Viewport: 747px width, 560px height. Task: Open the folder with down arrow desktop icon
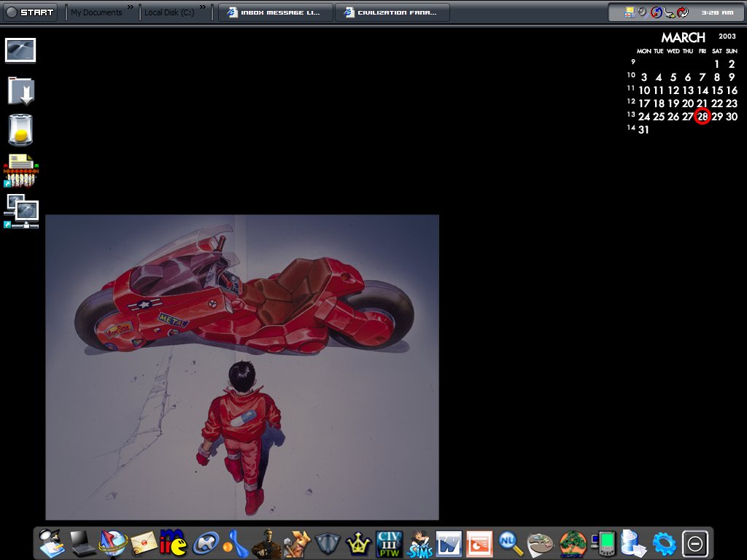(21, 90)
